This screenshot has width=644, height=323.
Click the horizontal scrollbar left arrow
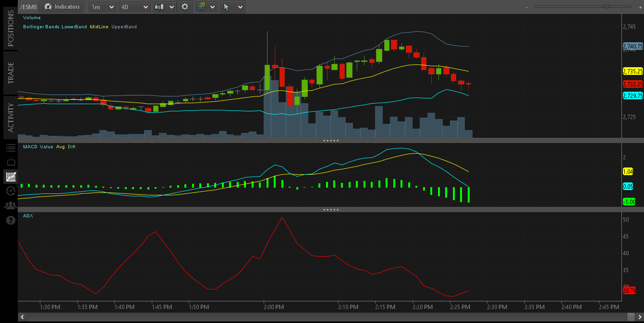22,317
